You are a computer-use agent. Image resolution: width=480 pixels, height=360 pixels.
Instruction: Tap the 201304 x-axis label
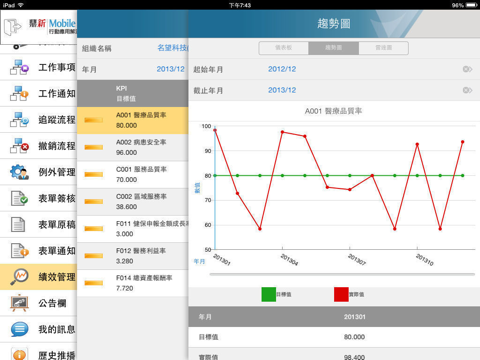pos(289,260)
